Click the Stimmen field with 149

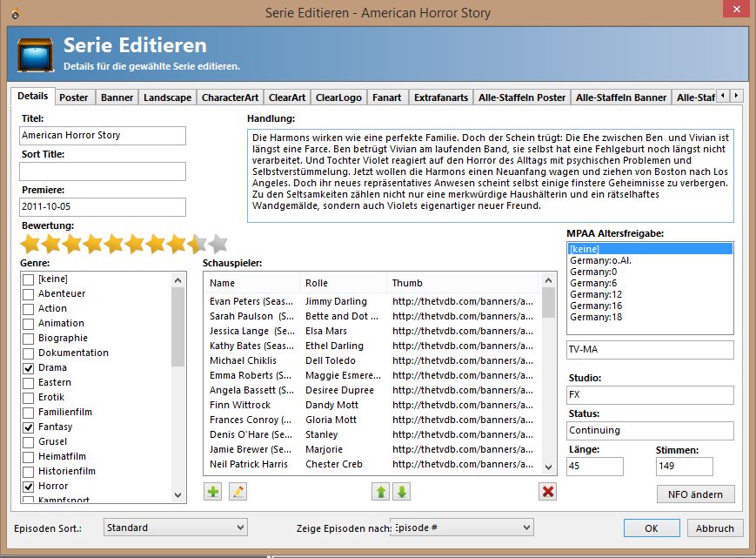coord(684,467)
